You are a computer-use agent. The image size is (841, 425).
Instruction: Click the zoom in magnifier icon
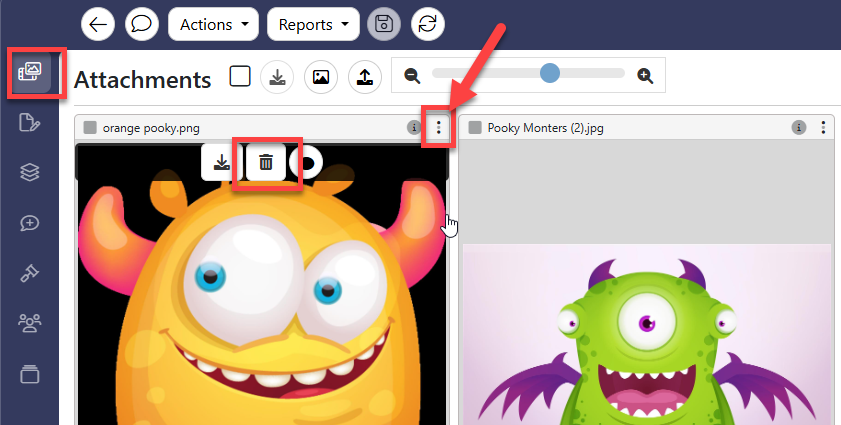click(645, 76)
